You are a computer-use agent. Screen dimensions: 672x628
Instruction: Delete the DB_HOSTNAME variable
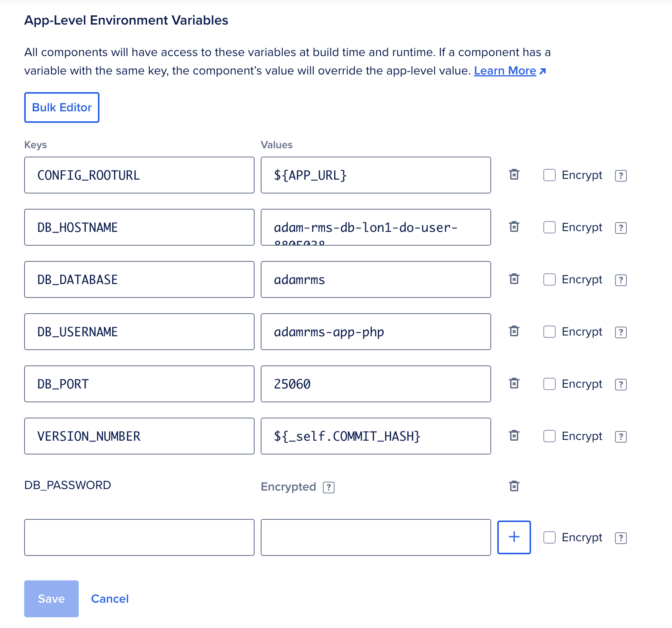click(x=514, y=227)
